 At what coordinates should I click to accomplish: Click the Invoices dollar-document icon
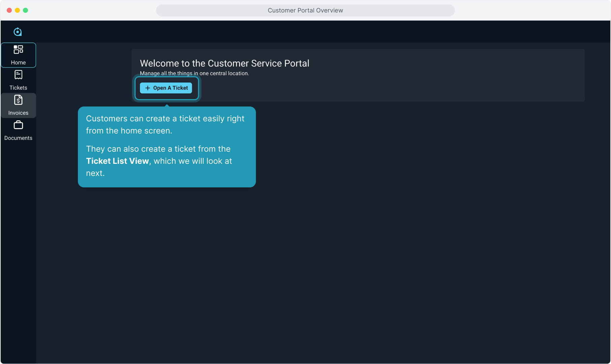coord(18,100)
